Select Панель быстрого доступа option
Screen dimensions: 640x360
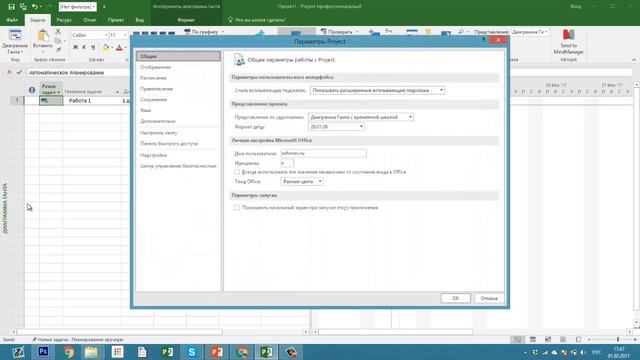[178, 143]
